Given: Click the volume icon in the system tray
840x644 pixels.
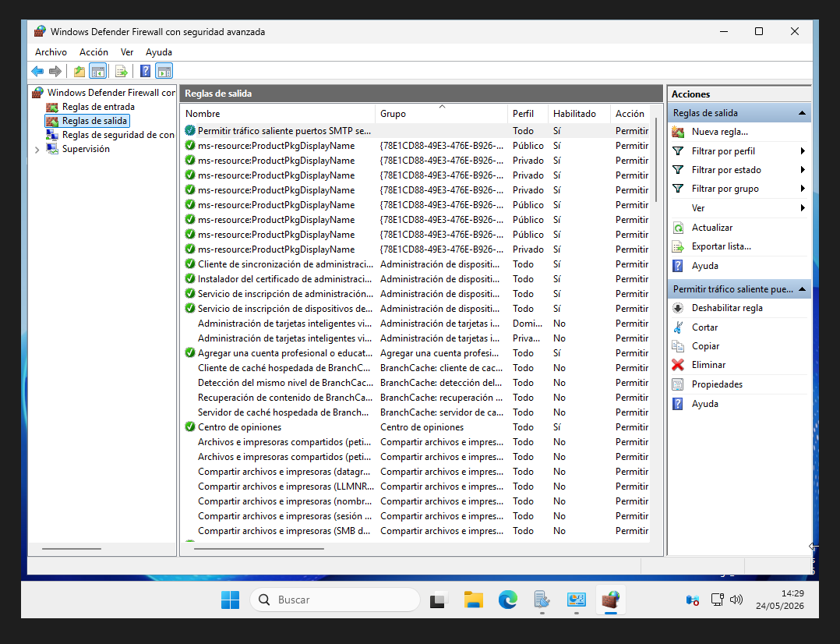Looking at the screenshot, I should coord(736,600).
